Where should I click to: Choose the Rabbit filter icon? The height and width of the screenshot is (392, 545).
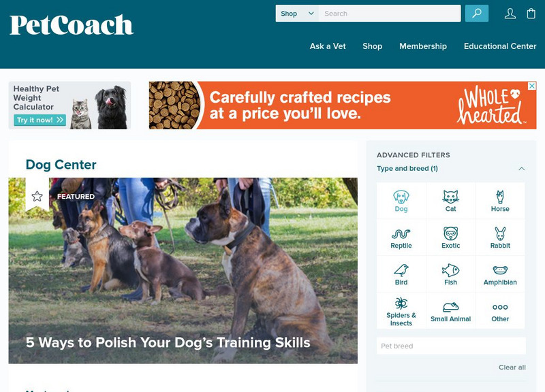[500, 233]
